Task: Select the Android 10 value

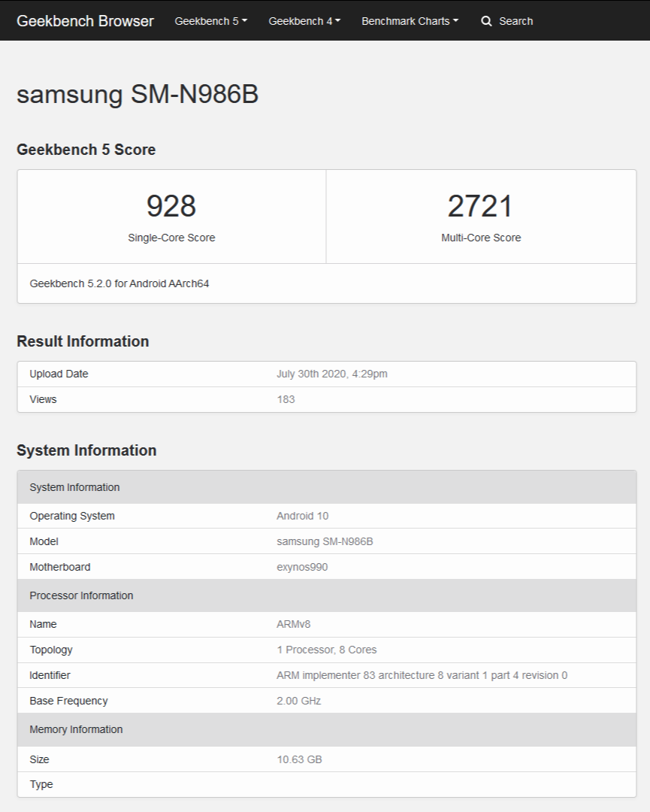Action: click(302, 516)
